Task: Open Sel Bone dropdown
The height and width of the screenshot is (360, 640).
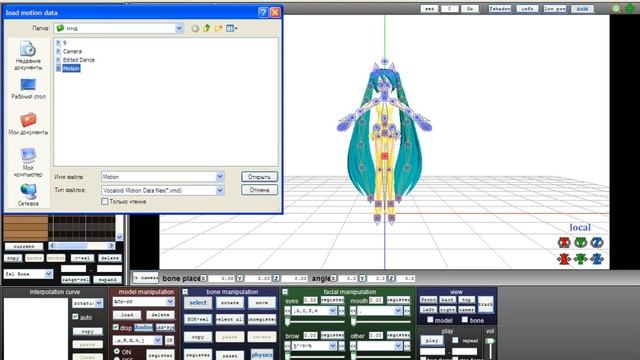Action: click(x=49, y=274)
